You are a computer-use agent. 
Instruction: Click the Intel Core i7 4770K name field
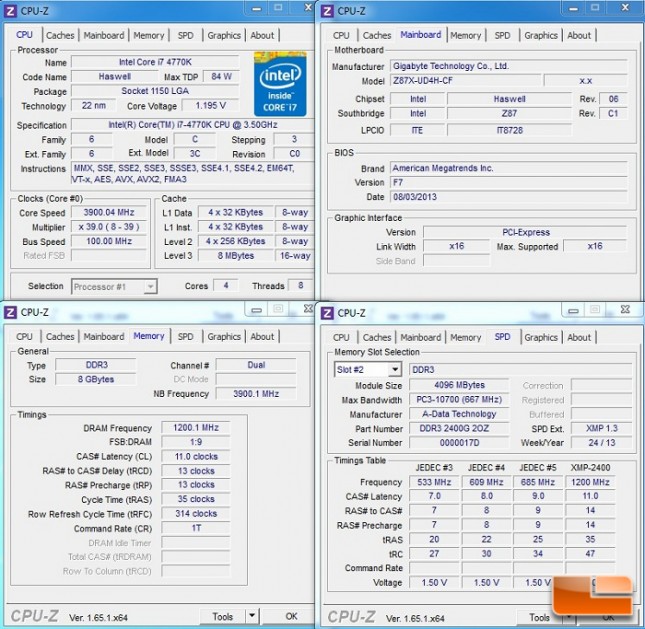click(x=155, y=62)
